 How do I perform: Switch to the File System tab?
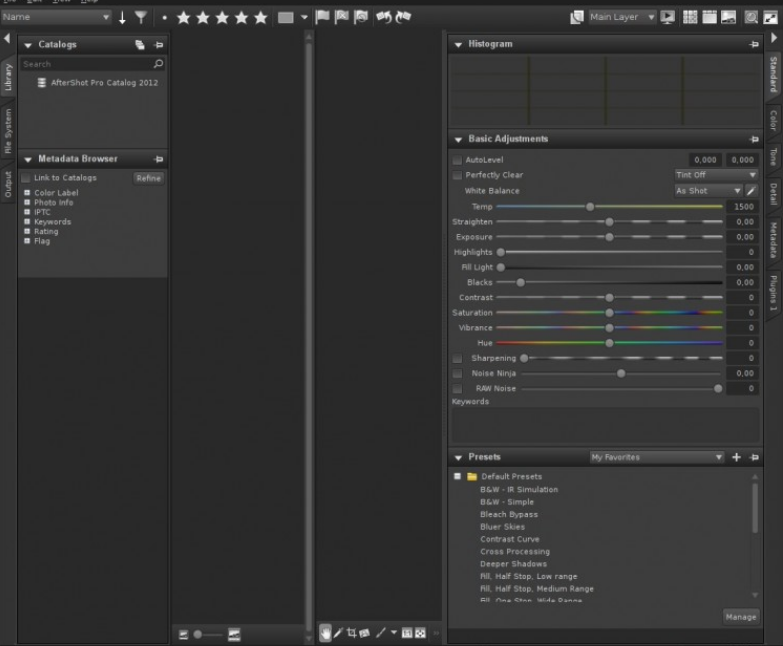pyautogui.click(x=7, y=131)
